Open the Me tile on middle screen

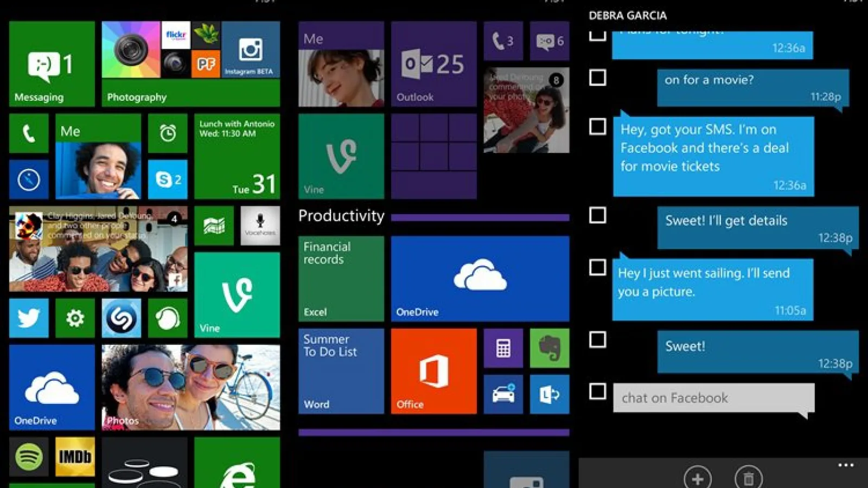pyautogui.click(x=341, y=64)
